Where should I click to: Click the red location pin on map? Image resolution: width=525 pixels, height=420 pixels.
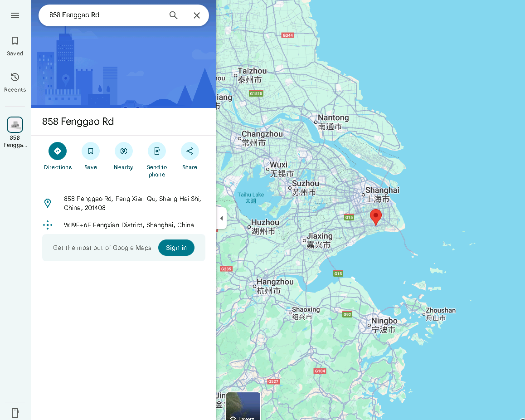click(376, 217)
